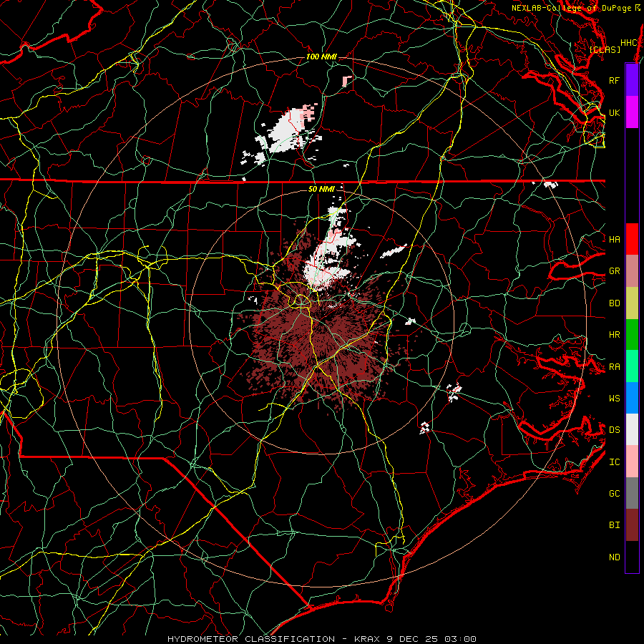Click the RA legend label
Image resolution: width=644 pixels, height=644 pixels.
[x=614, y=367]
